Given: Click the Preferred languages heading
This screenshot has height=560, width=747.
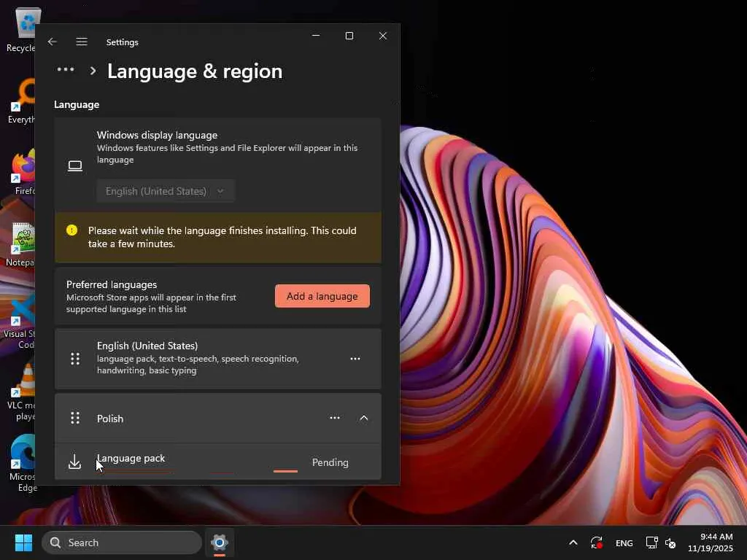Looking at the screenshot, I should [112, 284].
